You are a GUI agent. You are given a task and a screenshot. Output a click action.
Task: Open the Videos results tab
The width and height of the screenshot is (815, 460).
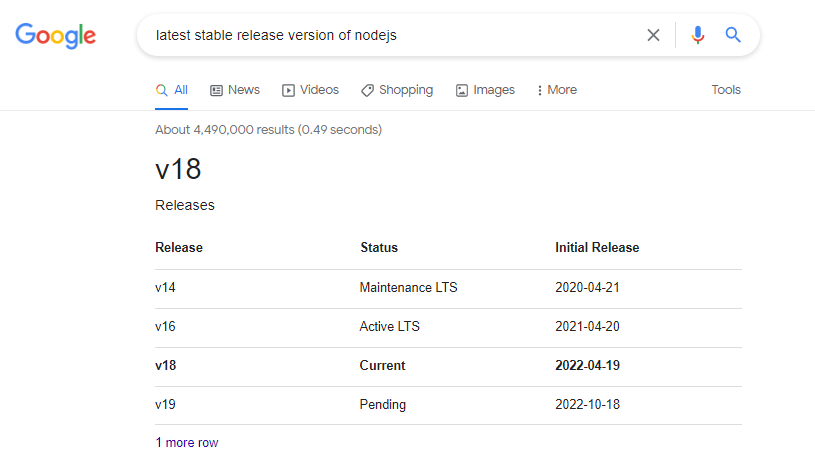click(310, 90)
